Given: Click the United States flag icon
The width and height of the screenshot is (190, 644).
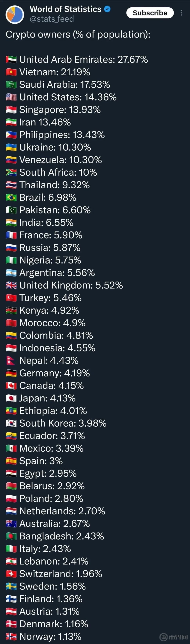Looking at the screenshot, I should click(x=11, y=97).
